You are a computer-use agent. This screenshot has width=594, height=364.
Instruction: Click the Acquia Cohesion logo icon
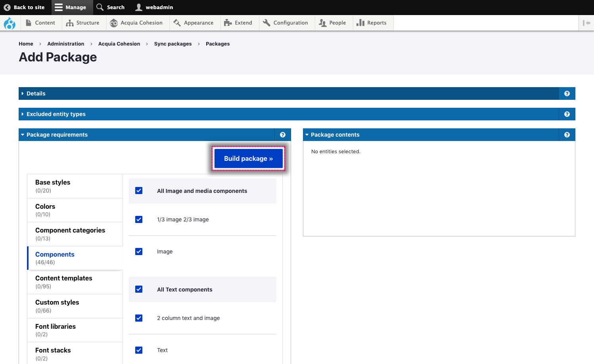coord(114,23)
